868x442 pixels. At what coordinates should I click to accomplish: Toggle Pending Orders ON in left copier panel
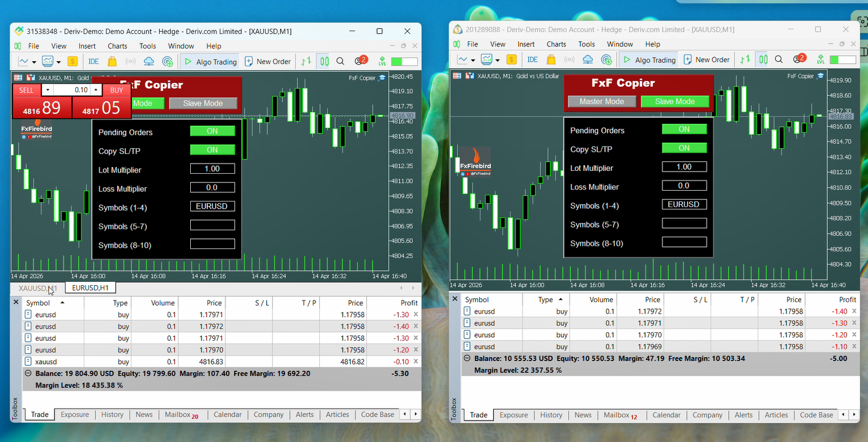tap(212, 131)
